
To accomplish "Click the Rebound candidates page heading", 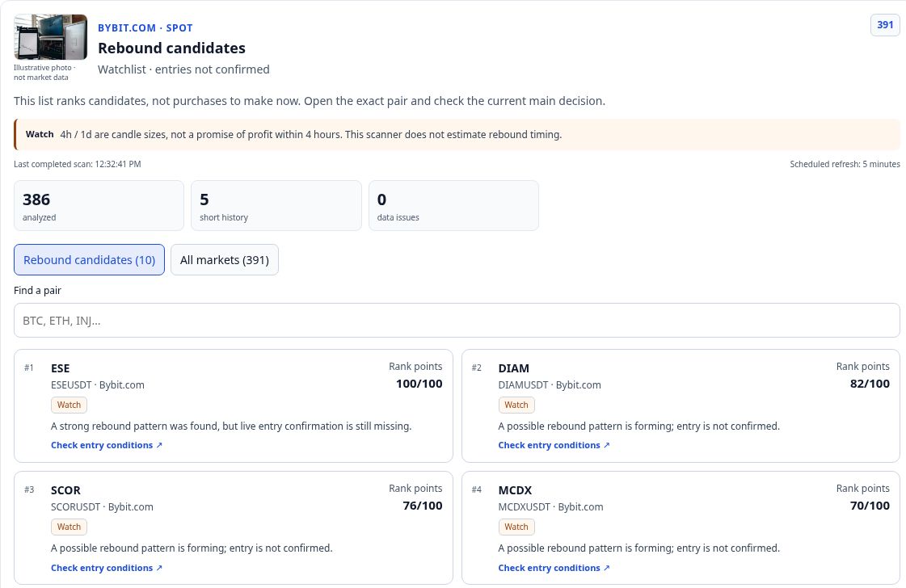I will coord(171,48).
